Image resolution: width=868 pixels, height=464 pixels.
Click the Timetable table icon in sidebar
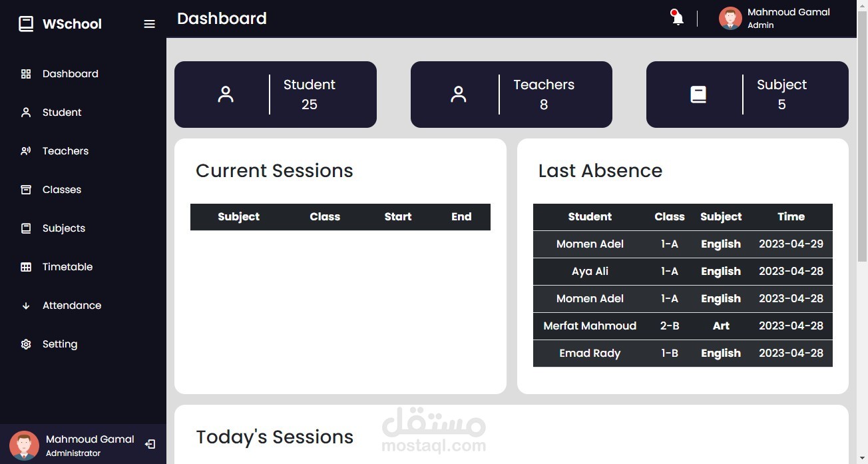coord(26,267)
